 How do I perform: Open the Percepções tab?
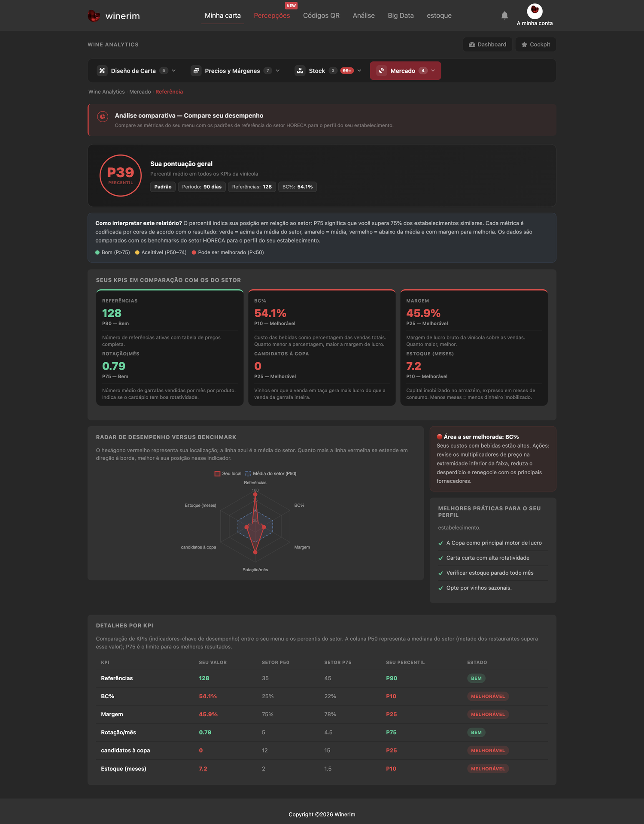coord(272,15)
